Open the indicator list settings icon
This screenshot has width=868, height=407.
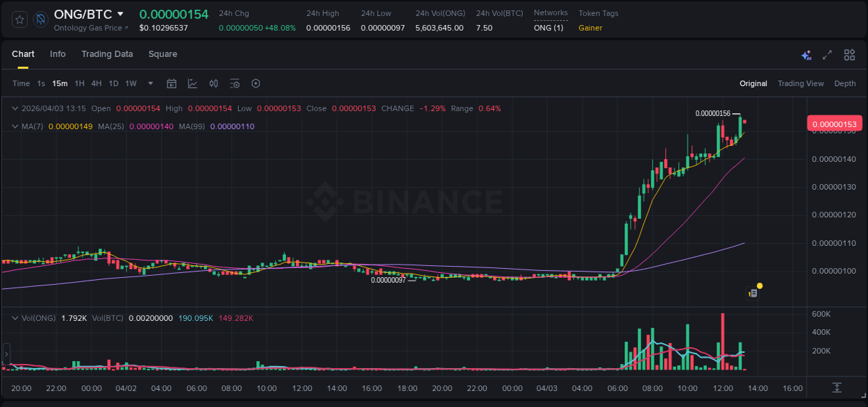point(235,83)
